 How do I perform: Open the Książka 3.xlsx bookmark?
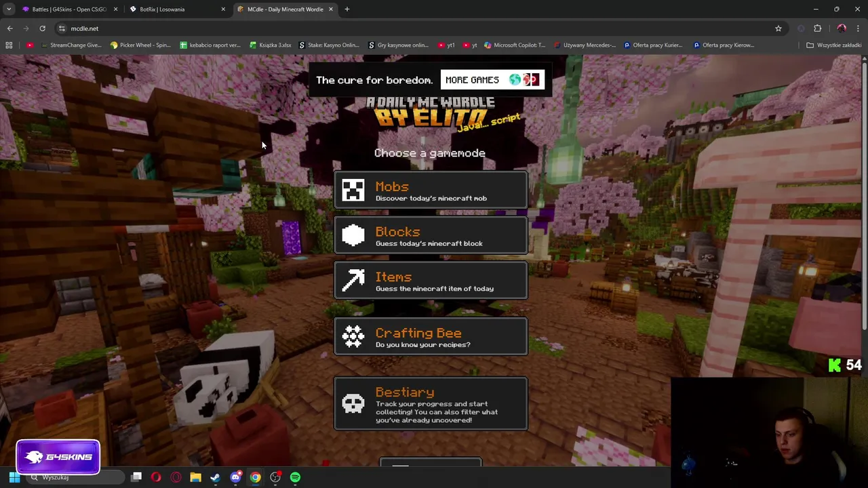[271, 45]
